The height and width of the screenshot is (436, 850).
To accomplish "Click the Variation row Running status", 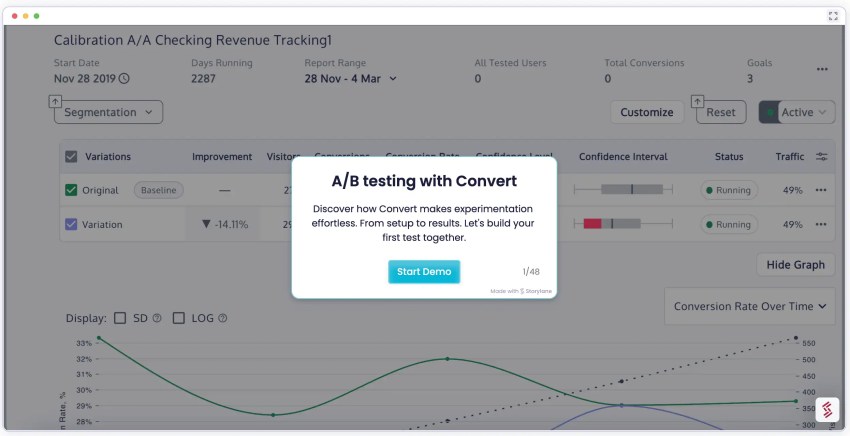I will 729,224.
